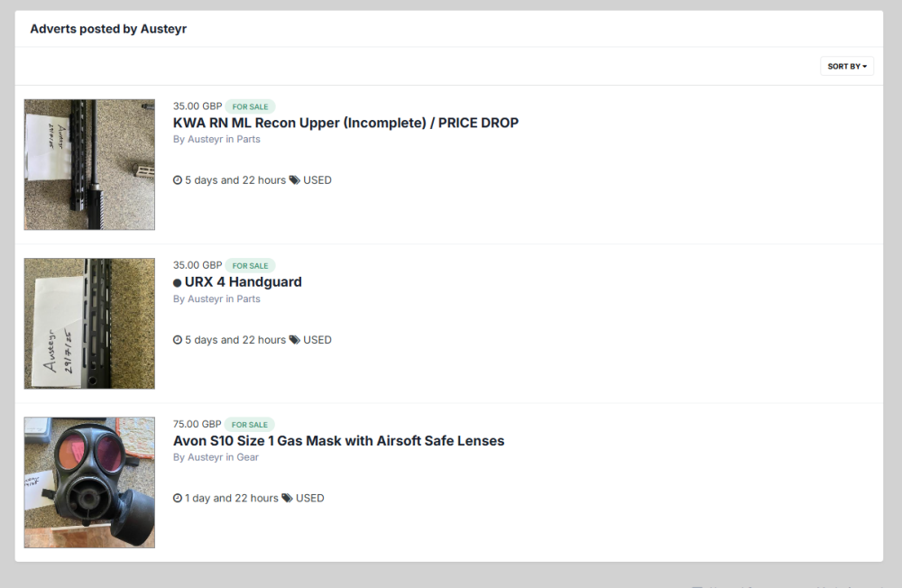Click the tag icon on gas mask advert
Screen dimensions: 902x588
click(287, 499)
